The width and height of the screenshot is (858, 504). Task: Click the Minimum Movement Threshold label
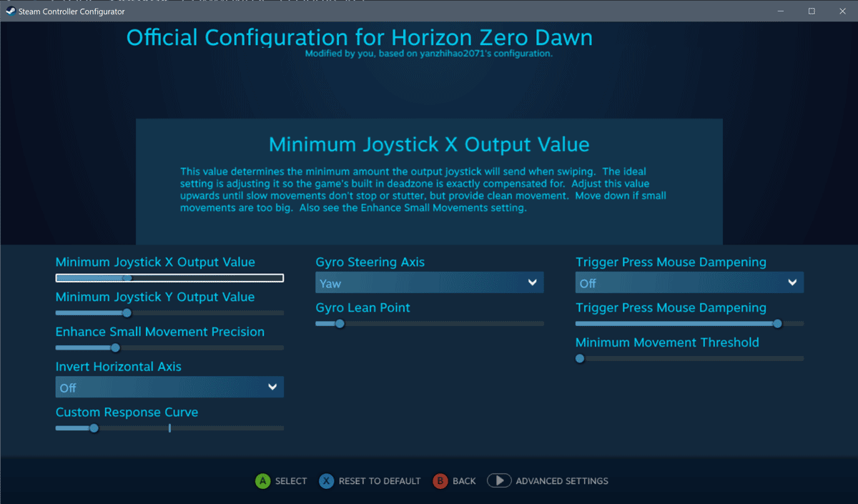[x=667, y=342]
